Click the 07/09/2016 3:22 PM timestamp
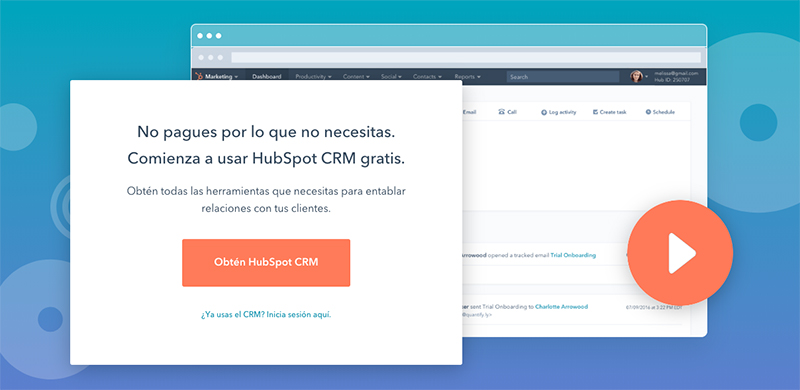The height and width of the screenshot is (390, 800). point(654,307)
